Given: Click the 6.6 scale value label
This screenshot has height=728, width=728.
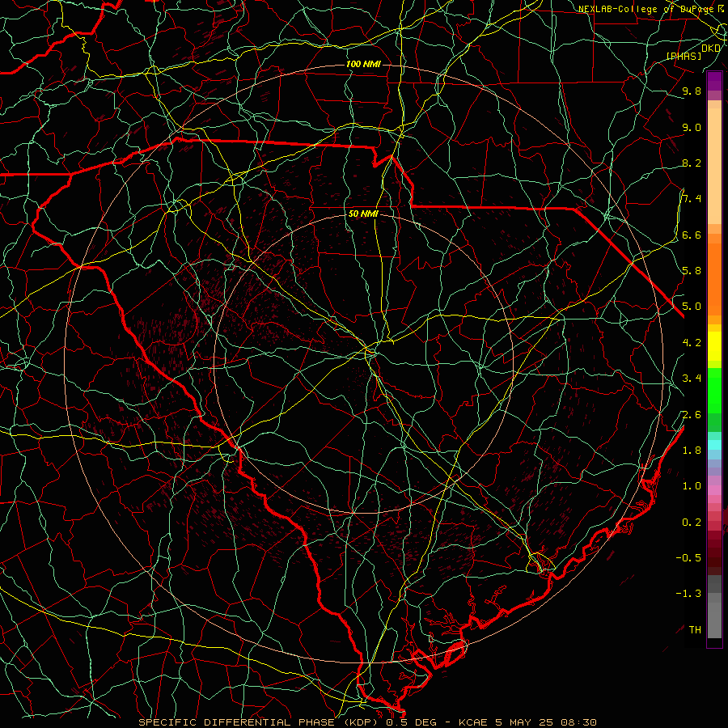Looking at the screenshot, I should click(x=692, y=235).
